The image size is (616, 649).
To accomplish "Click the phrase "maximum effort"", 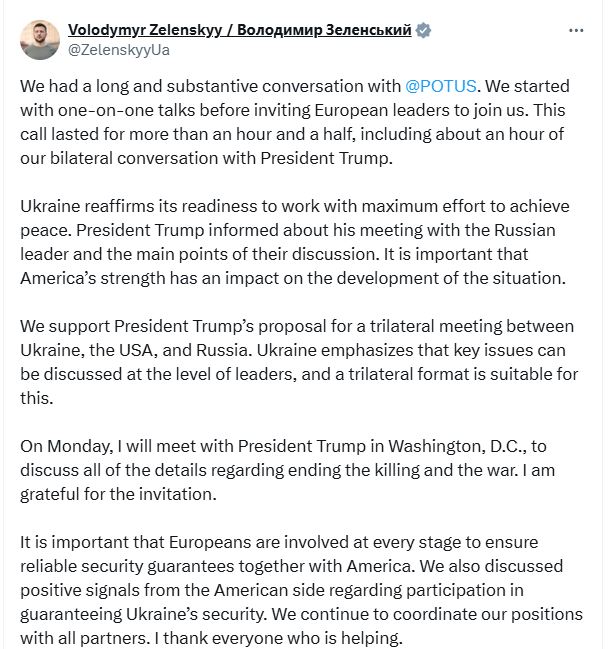I will coord(400,206).
